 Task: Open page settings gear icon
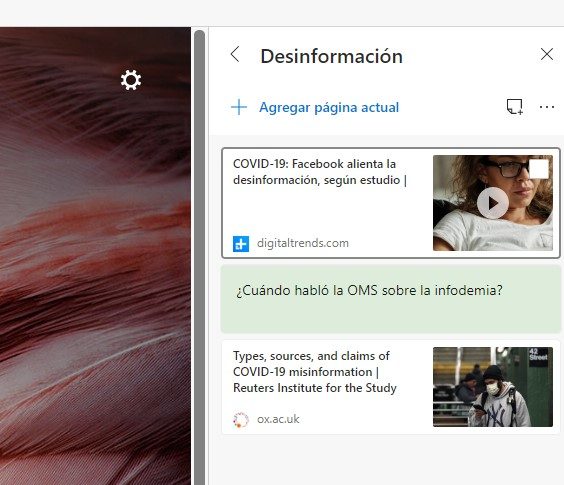click(x=131, y=80)
